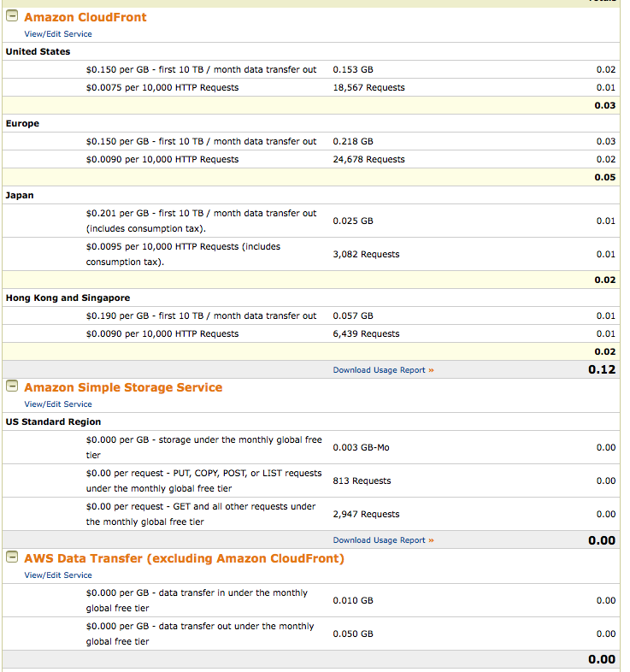The width and height of the screenshot is (630, 672).
Task: Select the United States region label
Action: pyautogui.click(x=38, y=51)
